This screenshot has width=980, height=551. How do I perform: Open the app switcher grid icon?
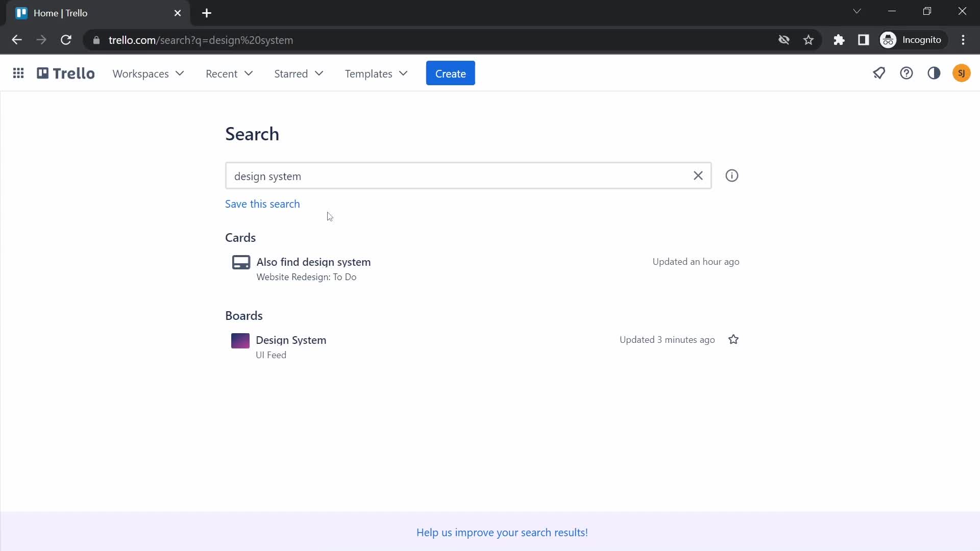(18, 73)
